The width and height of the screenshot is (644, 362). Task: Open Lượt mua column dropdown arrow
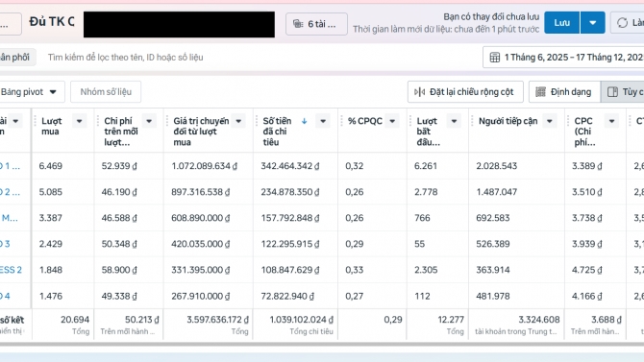[x=79, y=121]
